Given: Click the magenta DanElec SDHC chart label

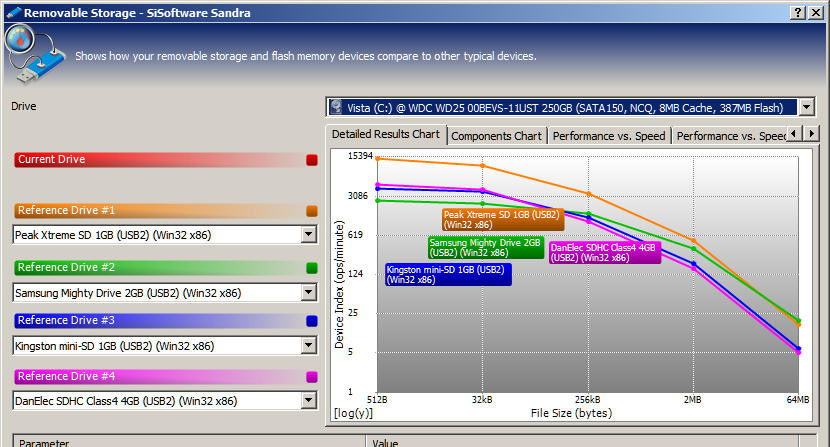Looking at the screenshot, I should point(605,253).
